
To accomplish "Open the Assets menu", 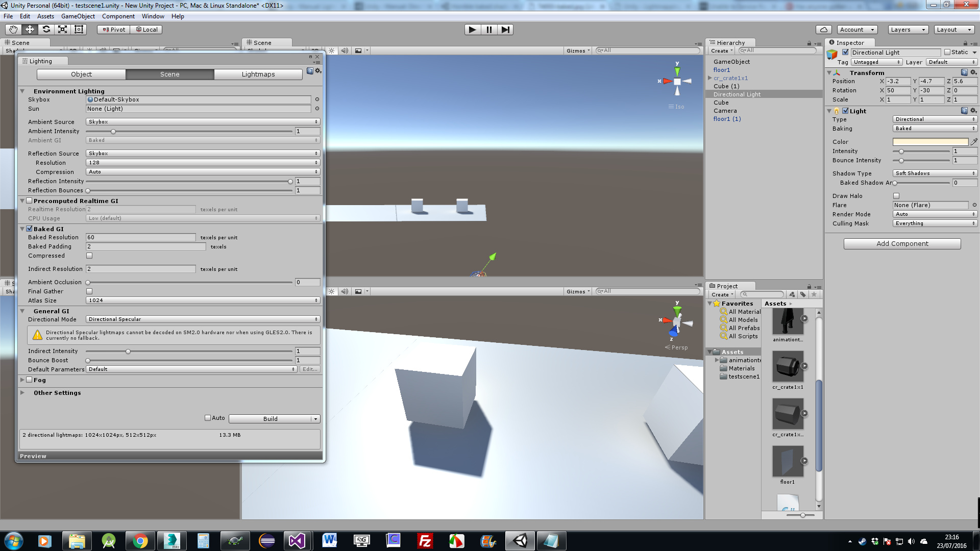I will pyautogui.click(x=45, y=16).
